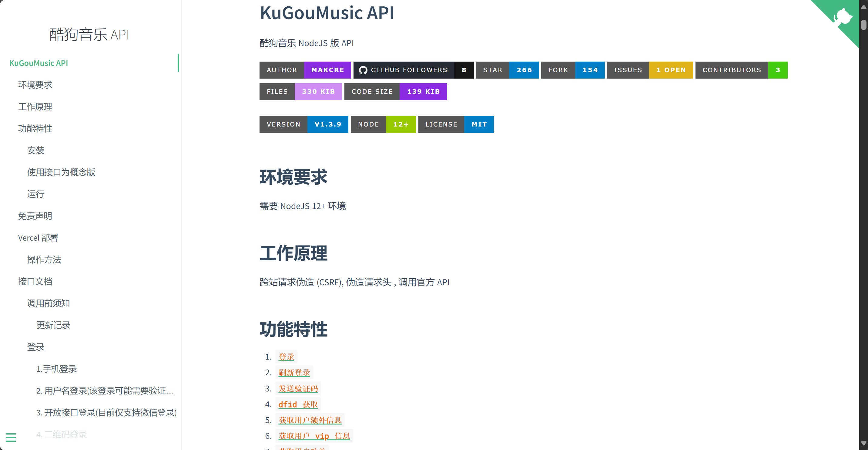
Task: Open the 刷新登录 feature link
Action: [294, 372]
